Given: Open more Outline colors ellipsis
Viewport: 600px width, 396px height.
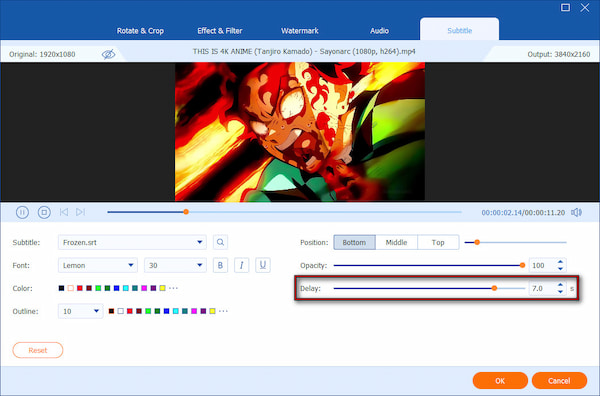Looking at the screenshot, I should (x=223, y=311).
